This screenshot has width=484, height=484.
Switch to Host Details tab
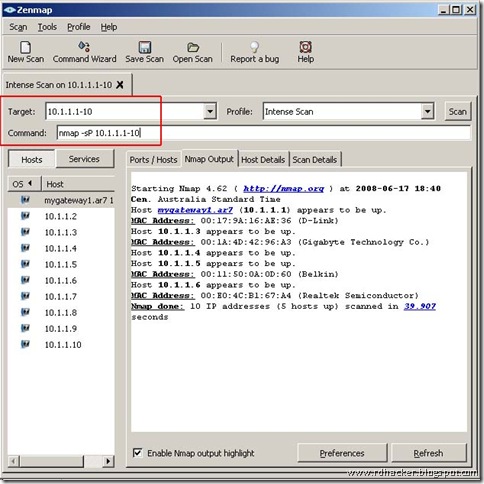[x=263, y=160]
